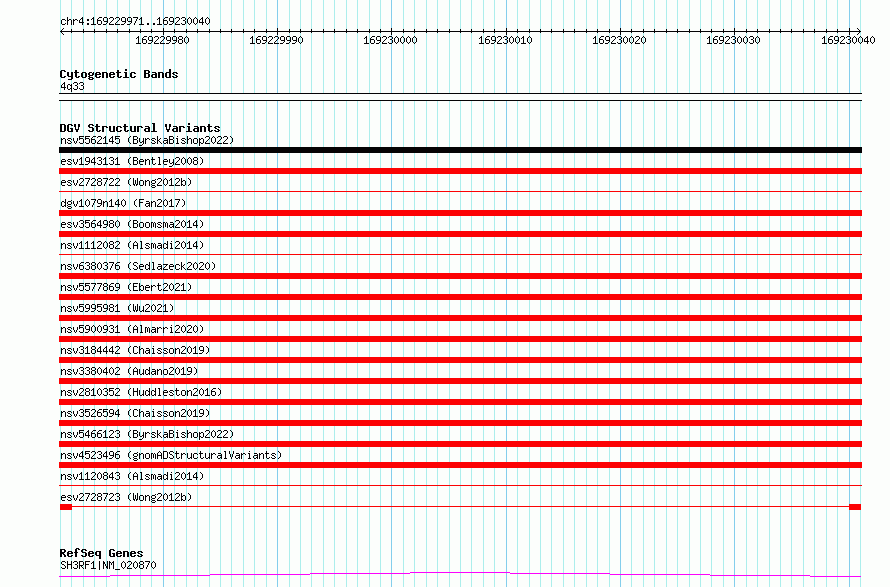Screen dimensions: 890x587
Task: Open variant nsv5995981 (Wu2021) label
Action: [117, 308]
